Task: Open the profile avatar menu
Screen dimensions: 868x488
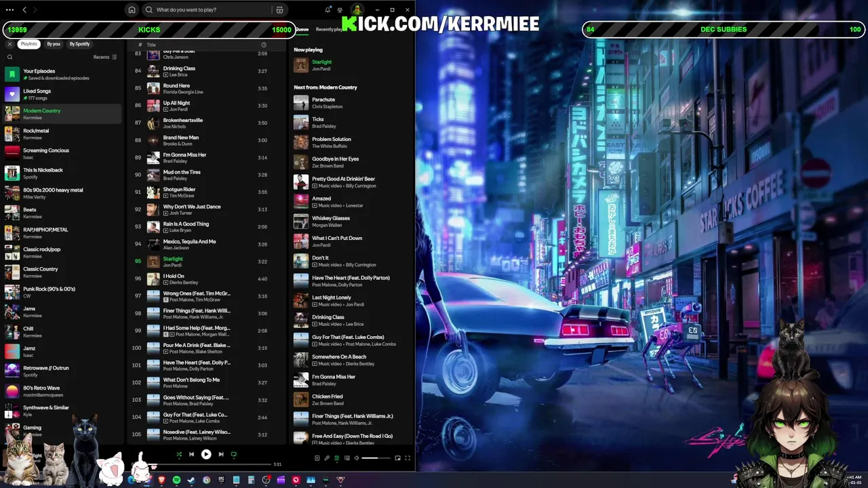Action: coord(356,9)
